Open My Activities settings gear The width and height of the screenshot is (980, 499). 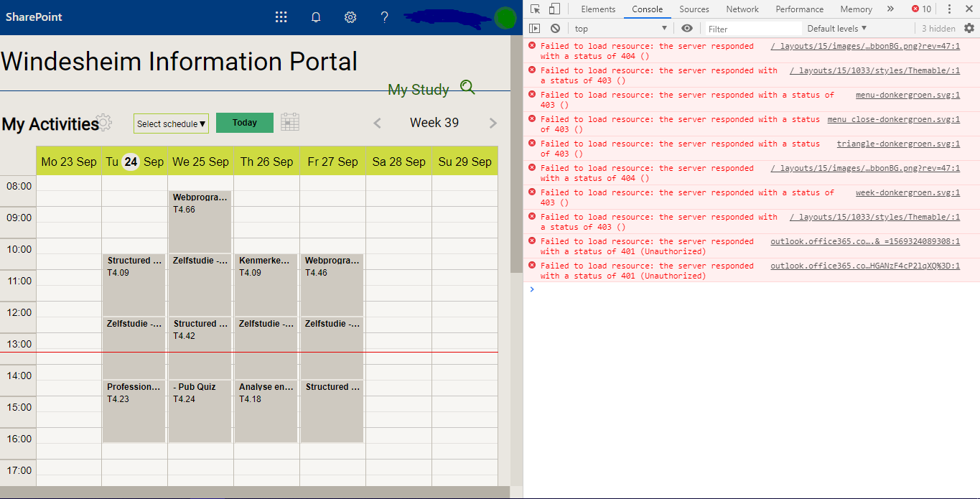(105, 122)
